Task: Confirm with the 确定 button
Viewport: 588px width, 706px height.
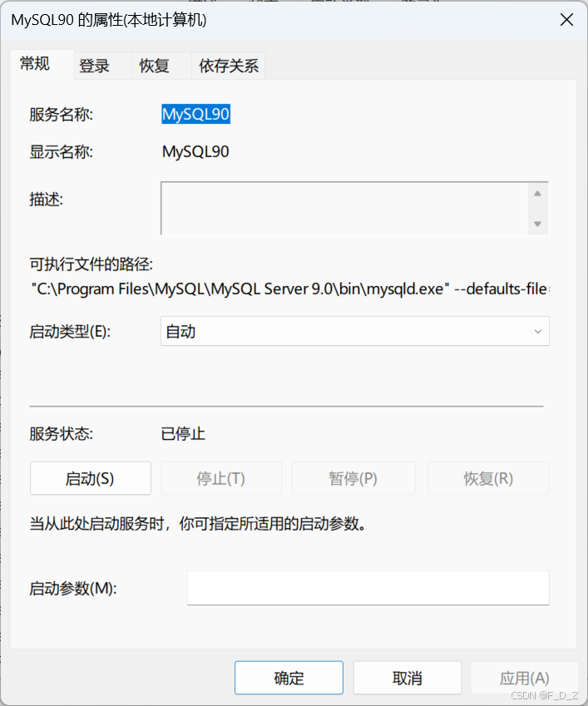Action: [x=289, y=678]
